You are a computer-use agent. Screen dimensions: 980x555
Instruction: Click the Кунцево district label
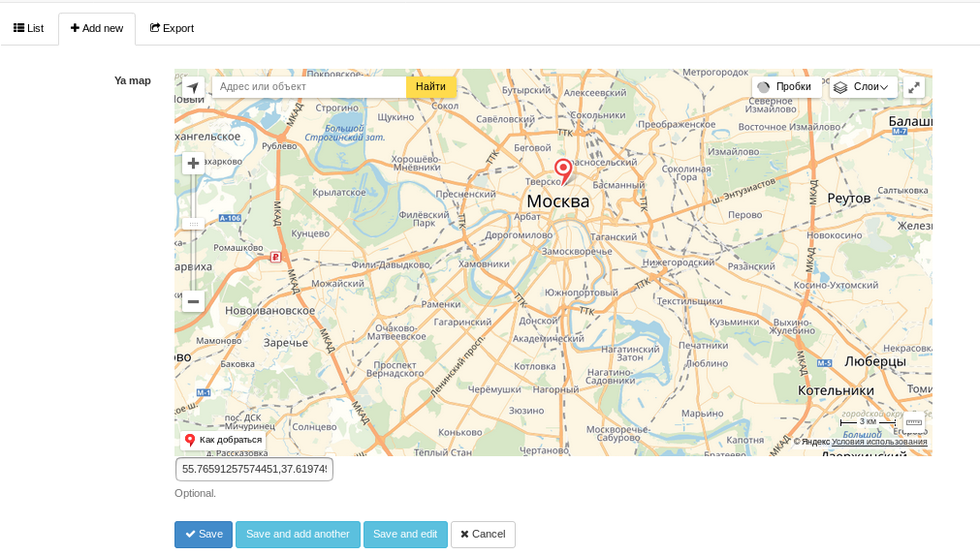tap(310, 233)
